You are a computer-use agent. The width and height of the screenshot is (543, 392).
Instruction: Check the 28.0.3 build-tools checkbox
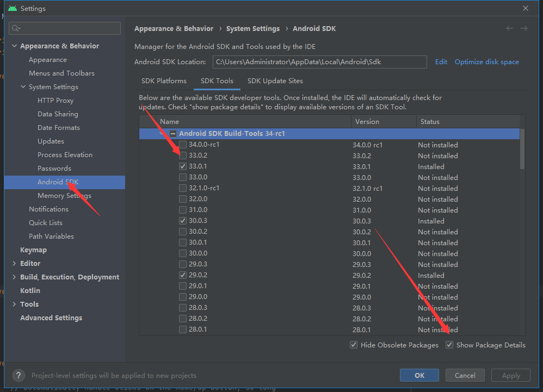(183, 308)
